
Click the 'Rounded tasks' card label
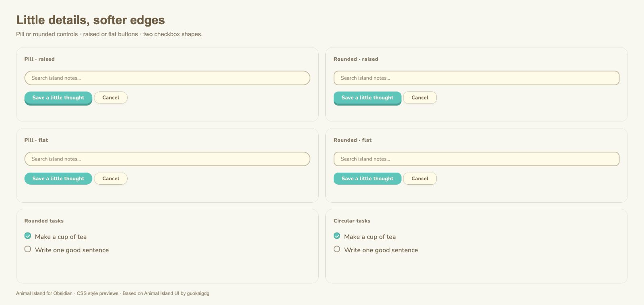(x=44, y=221)
